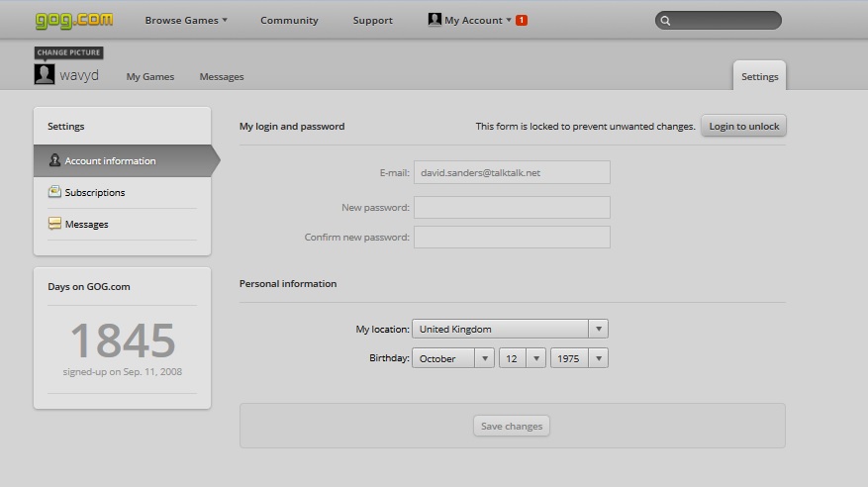Click the Messages envelope sidebar icon
This screenshot has width=868, height=487.
click(x=54, y=224)
